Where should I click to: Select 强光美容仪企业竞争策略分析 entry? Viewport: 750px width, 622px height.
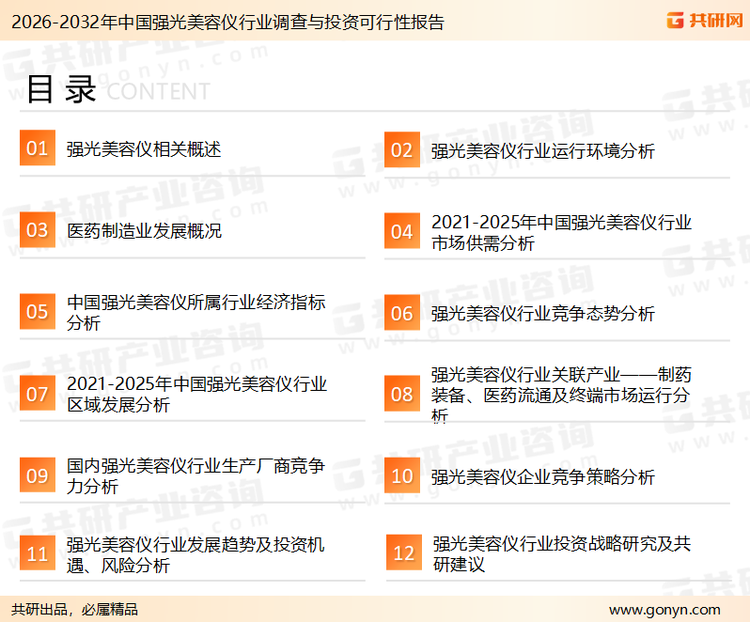[x=542, y=477]
